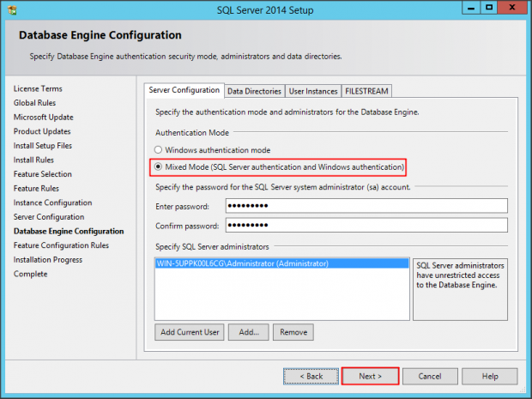Click the Add... button
This screenshot has height=399, width=532.
[249, 332]
